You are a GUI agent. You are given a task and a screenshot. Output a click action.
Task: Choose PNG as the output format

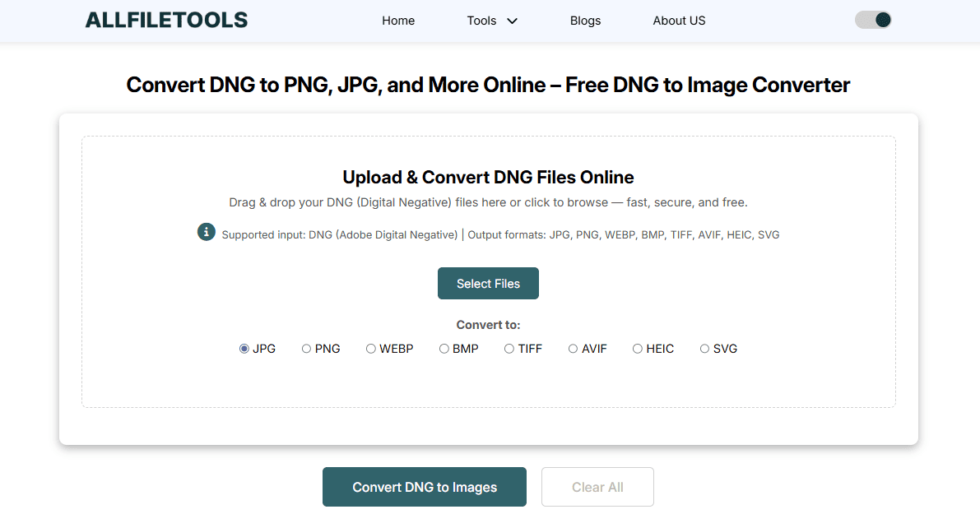click(x=307, y=349)
